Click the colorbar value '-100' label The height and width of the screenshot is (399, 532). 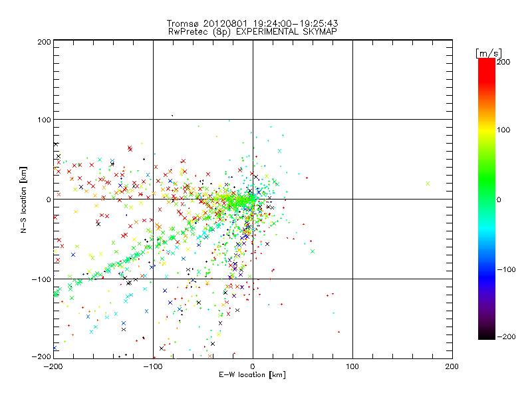[x=506, y=270]
